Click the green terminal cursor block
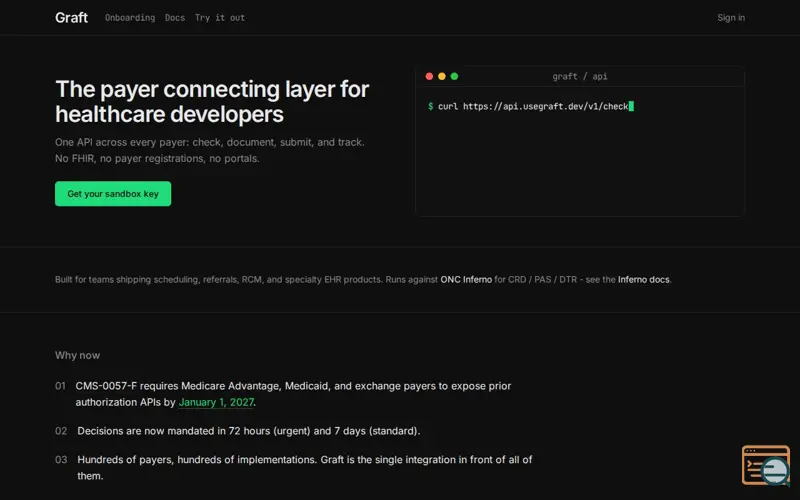Image resolution: width=800 pixels, height=500 pixels. click(x=631, y=106)
